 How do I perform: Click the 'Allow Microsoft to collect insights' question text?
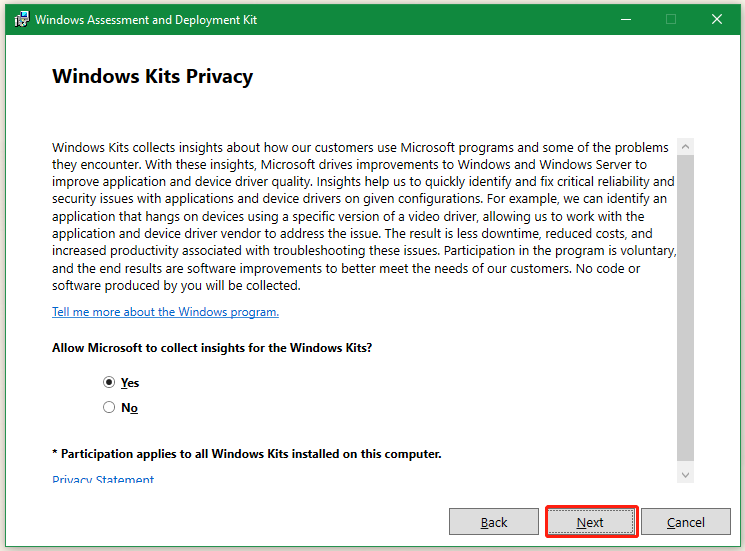point(212,348)
